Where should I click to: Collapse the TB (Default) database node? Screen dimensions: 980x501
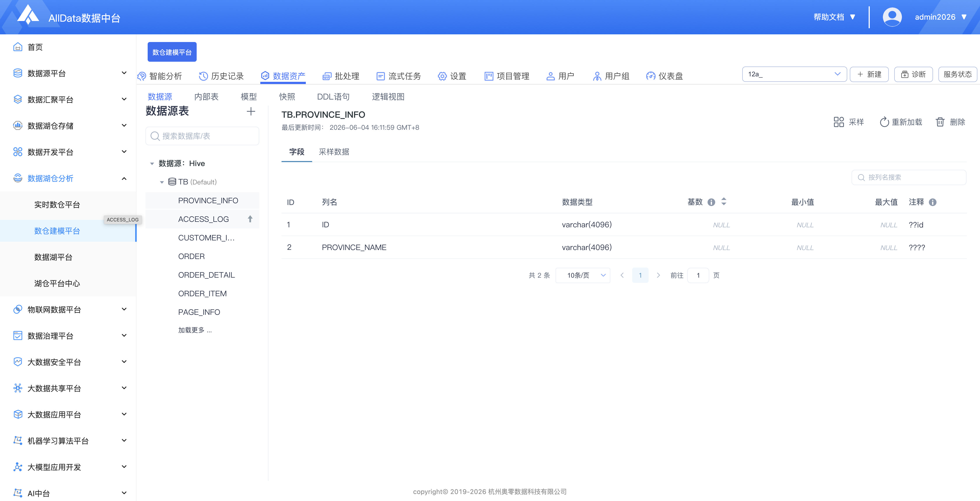(162, 182)
